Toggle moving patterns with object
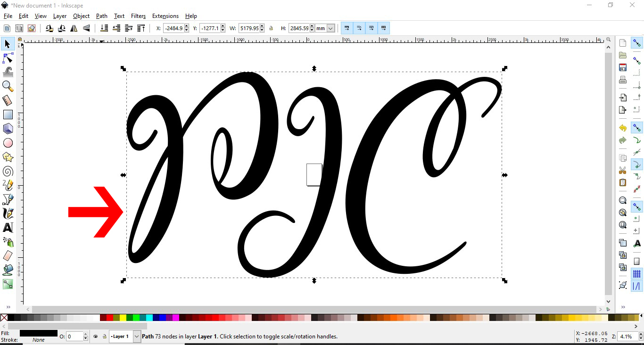644x345 pixels. coord(383,28)
